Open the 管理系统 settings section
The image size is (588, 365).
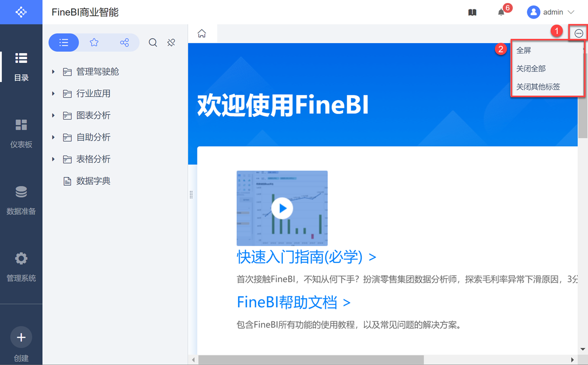pos(21,267)
